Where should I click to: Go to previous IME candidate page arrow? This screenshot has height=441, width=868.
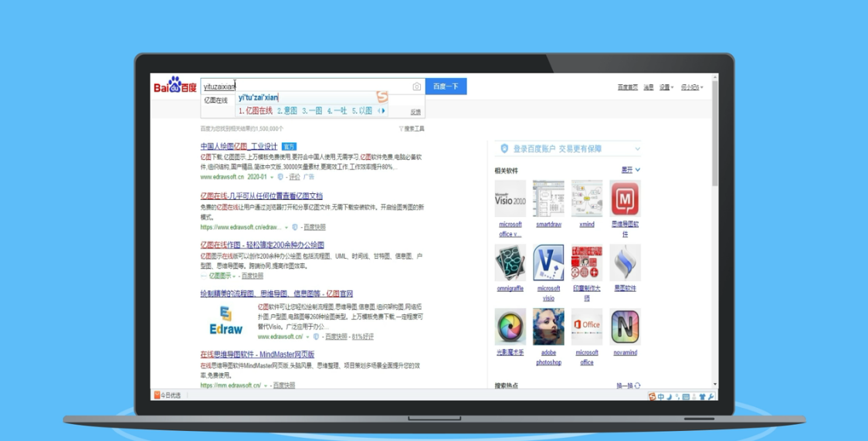(379, 110)
